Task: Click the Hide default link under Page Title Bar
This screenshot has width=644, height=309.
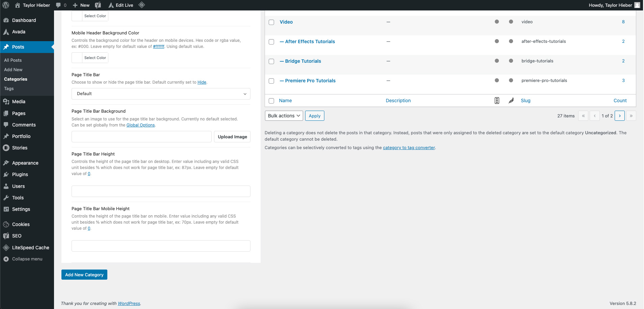Action: (202, 82)
